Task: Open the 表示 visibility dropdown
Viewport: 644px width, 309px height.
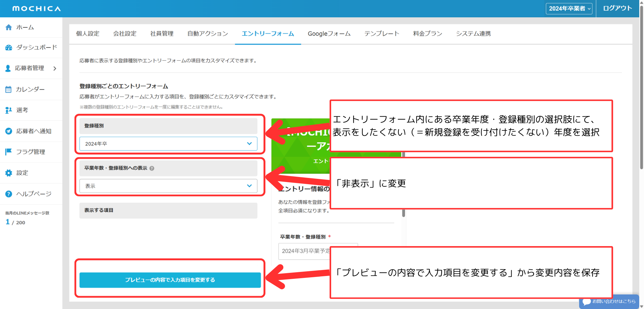Action: click(x=168, y=186)
